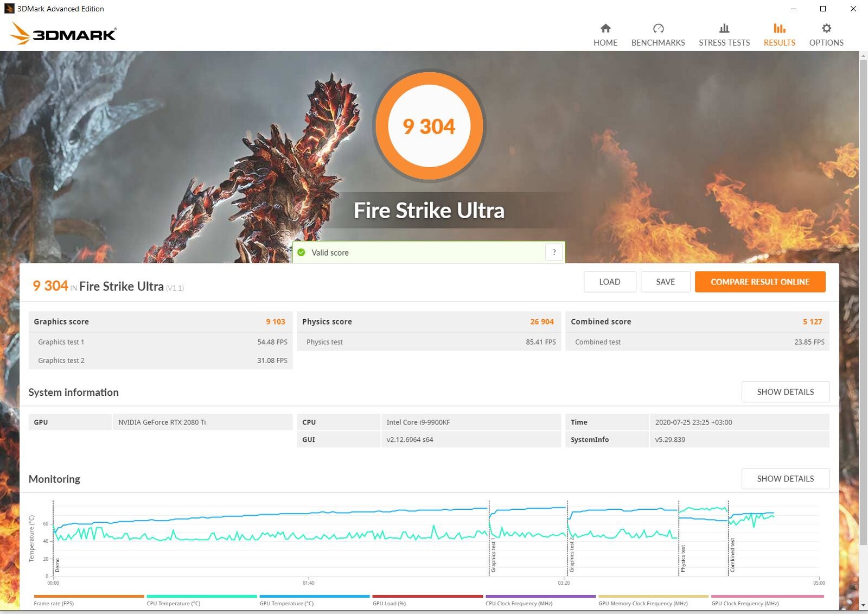Toggle GPU Load (%) legend swatch
Image resolution: width=868 pixels, height=614 pixels.
point(427,596)
